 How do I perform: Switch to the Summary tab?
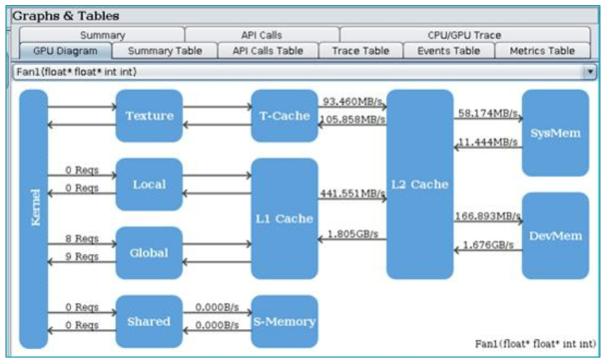102,35
